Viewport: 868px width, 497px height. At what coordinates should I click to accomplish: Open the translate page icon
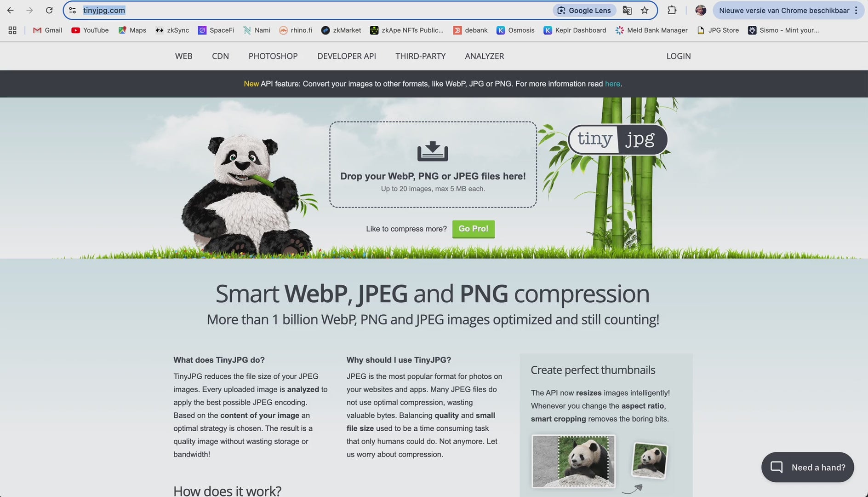[627, 10]
